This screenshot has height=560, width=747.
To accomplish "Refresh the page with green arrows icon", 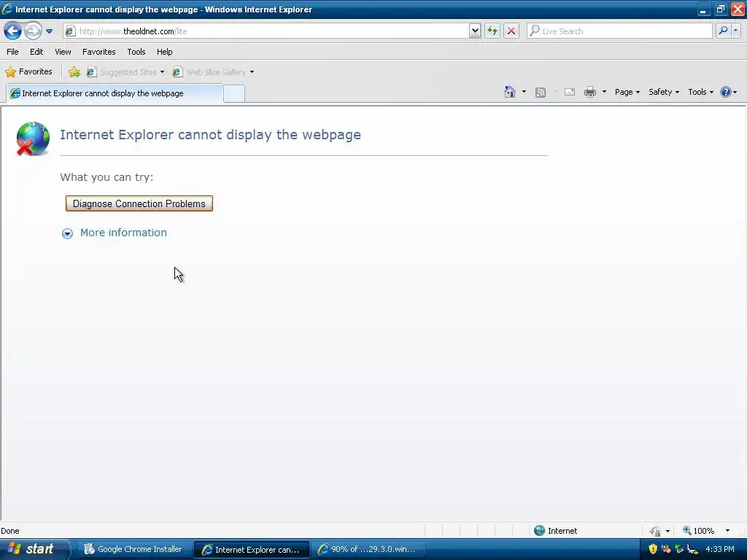I will tap(492, 31).
